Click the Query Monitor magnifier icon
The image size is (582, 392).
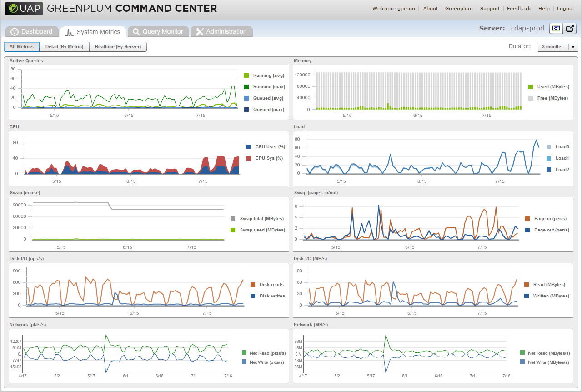click(x=136, y=32)
